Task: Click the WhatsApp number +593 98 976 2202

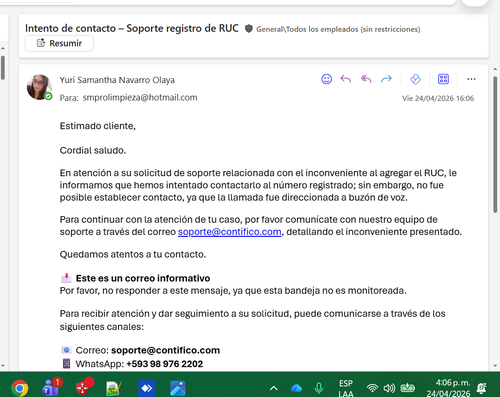Action: pos(164,364)
